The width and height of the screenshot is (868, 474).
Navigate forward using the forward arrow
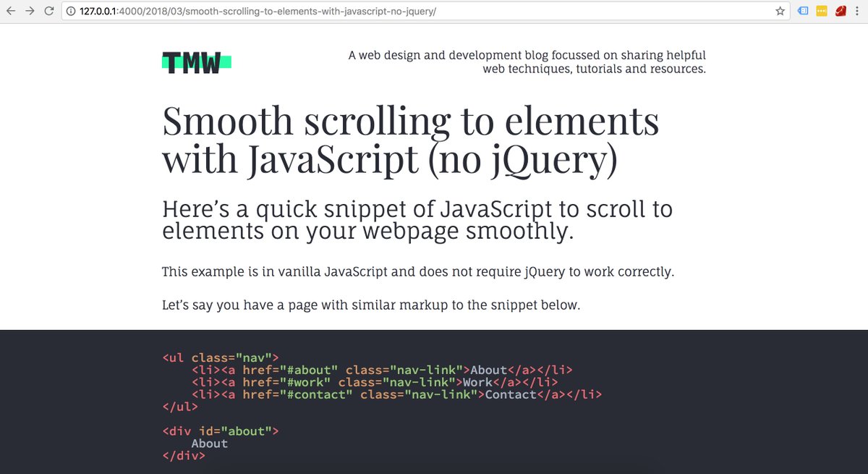point(30,11)
